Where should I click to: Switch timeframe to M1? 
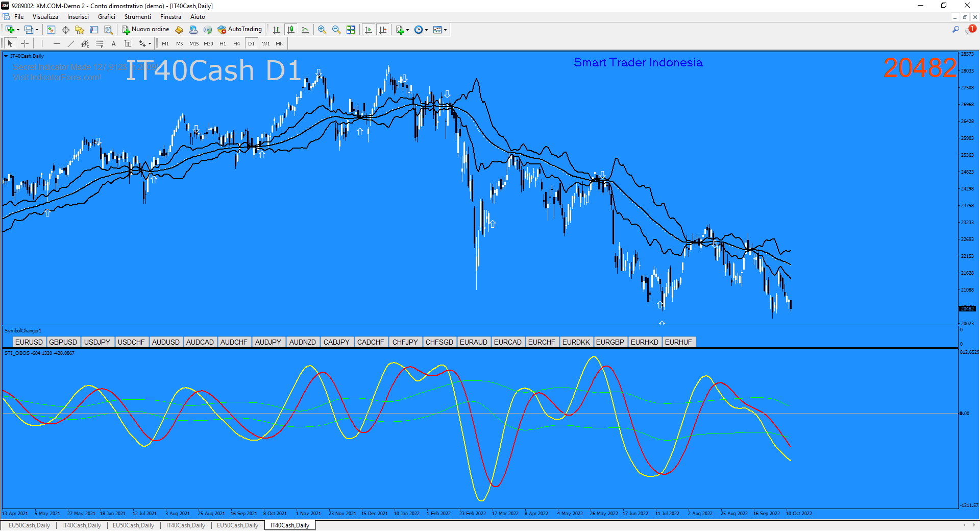point(165,43)
